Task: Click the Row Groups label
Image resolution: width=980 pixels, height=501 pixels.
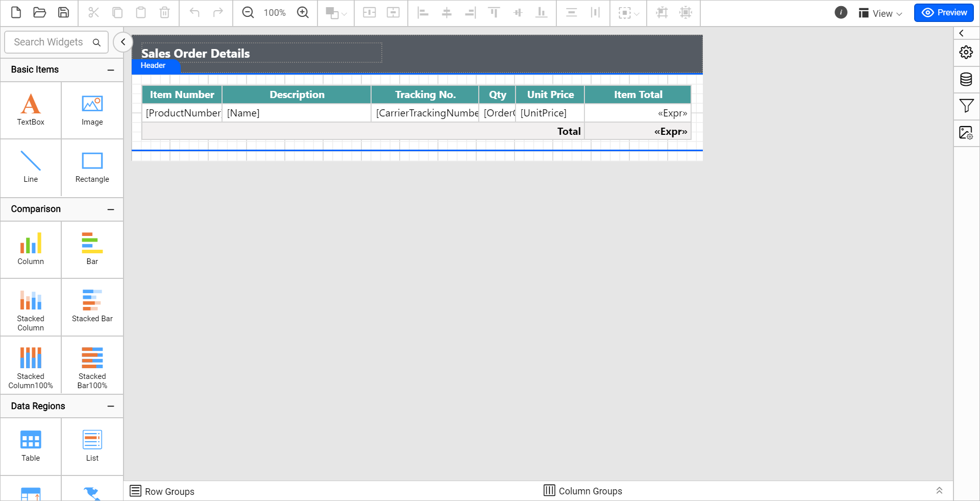Action: [x=169, y=491]
